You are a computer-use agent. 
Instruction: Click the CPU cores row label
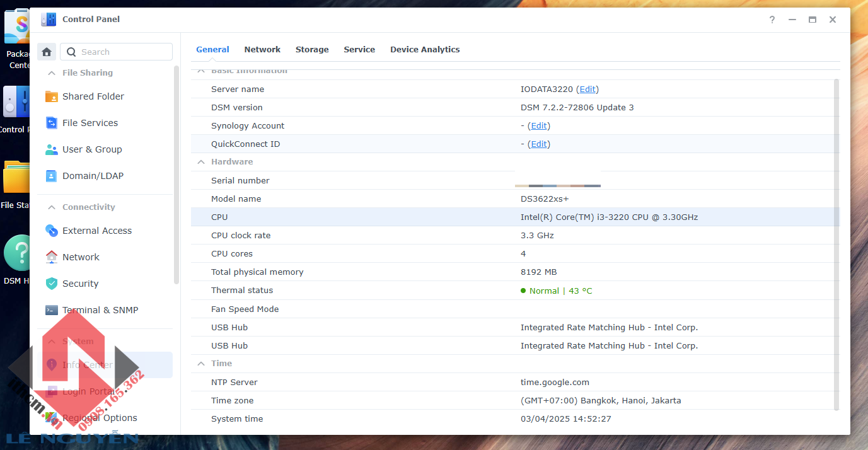(x=232, y=254)
